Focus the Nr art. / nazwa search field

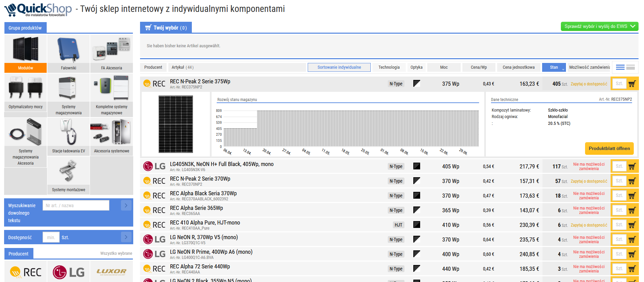(76, 205)
